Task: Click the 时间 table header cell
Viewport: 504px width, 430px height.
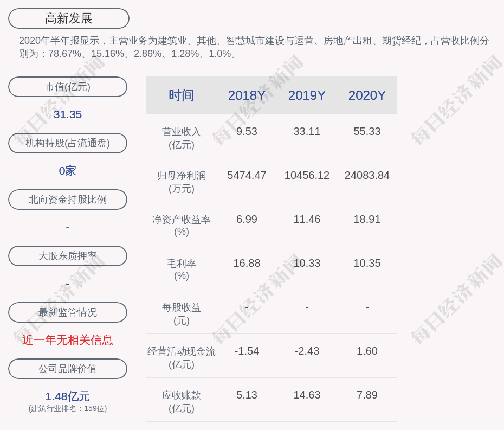Action: 181,95
